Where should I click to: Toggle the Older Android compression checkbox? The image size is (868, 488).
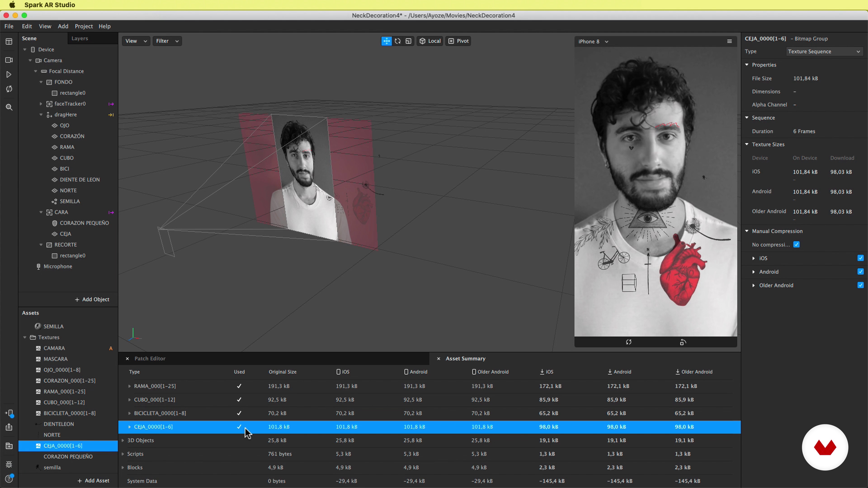860,285
